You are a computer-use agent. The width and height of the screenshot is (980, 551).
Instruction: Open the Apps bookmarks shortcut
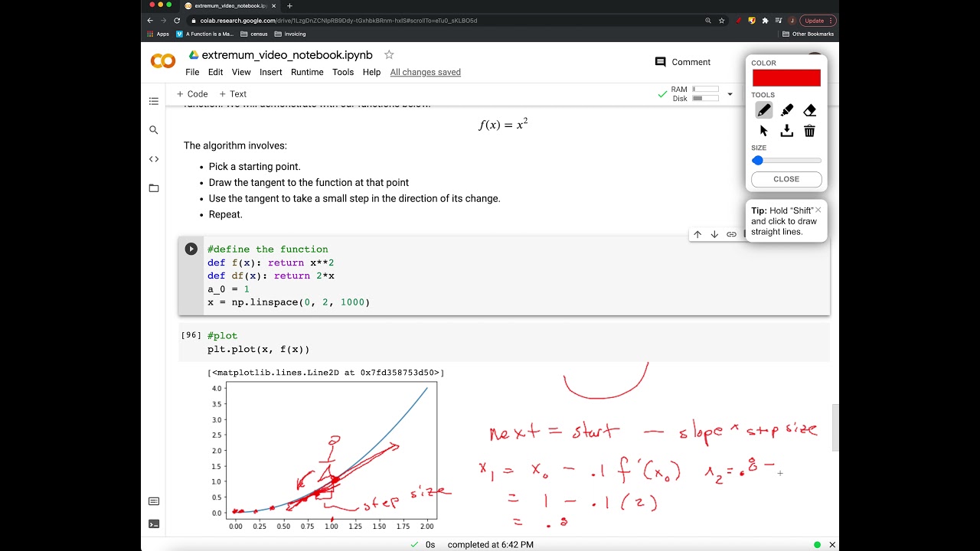point(158,34)
